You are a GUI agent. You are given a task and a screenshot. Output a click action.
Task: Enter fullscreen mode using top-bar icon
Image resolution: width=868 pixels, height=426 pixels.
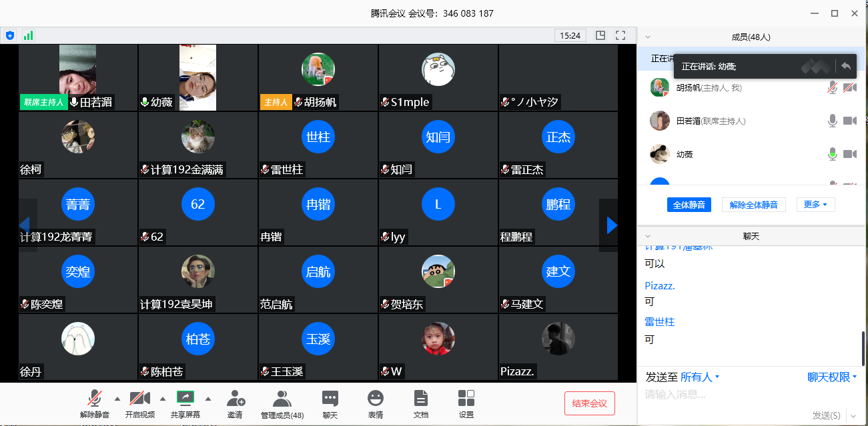[620, 35]
